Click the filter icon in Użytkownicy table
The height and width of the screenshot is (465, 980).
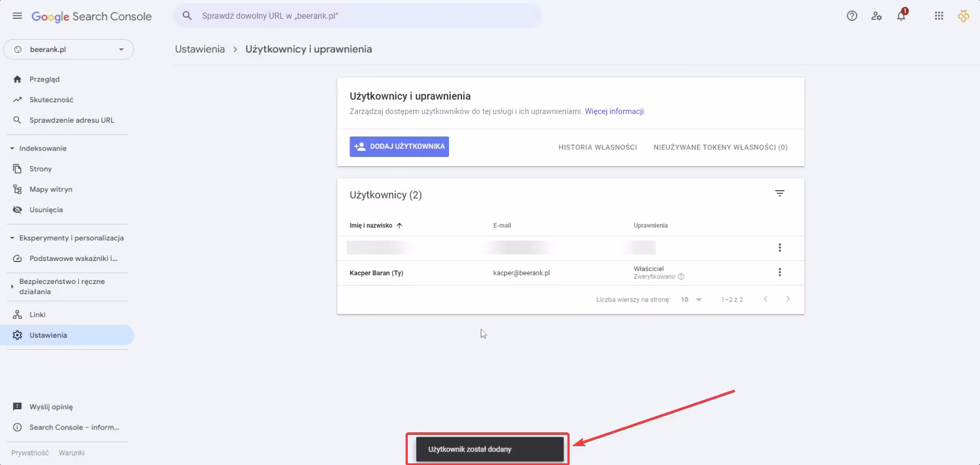[780, 193]
